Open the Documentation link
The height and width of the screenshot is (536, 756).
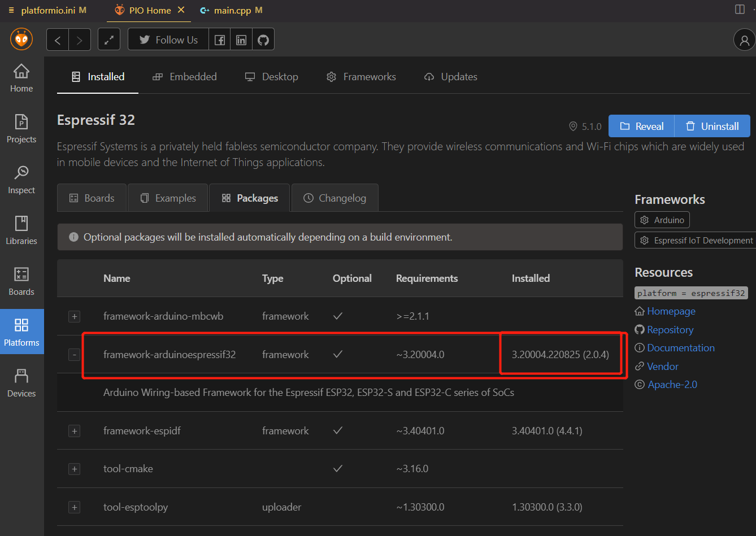point(681,348)
